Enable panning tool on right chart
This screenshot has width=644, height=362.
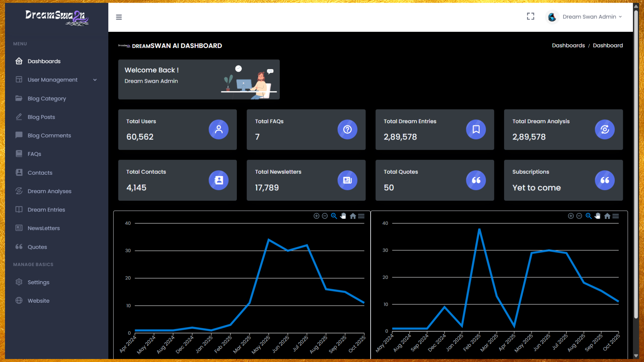(x=598, y=216)
